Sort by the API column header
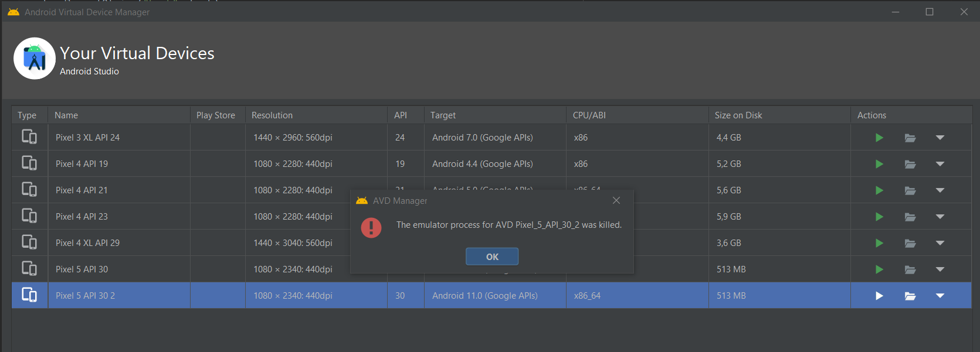980x352 pixels. point(406,115)
